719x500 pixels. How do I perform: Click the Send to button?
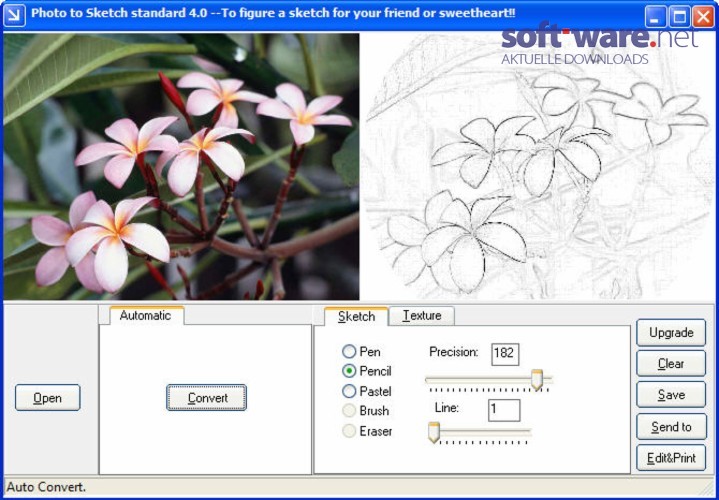(671, 427)
